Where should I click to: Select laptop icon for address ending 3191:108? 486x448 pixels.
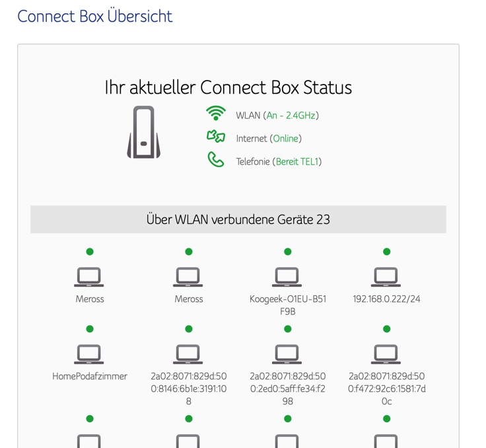tap(188, 354)
